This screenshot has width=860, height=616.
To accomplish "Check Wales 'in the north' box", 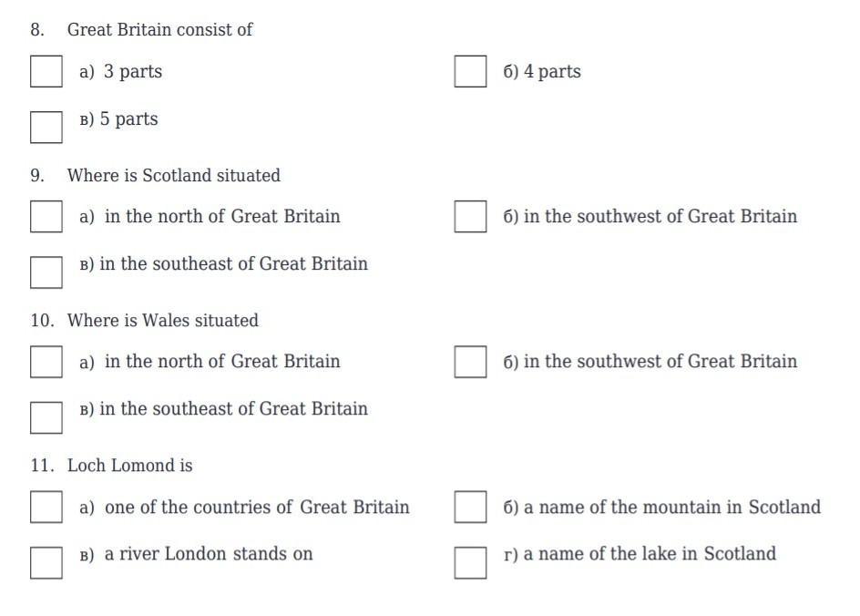I will click(x=46, y=362).
